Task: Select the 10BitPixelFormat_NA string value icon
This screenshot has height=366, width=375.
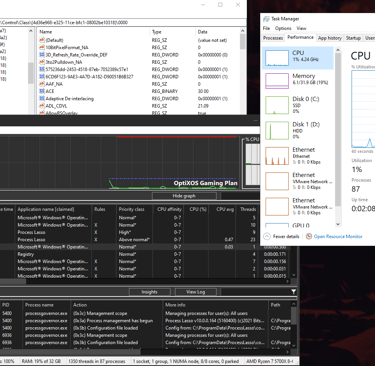Action: point(42,47)
